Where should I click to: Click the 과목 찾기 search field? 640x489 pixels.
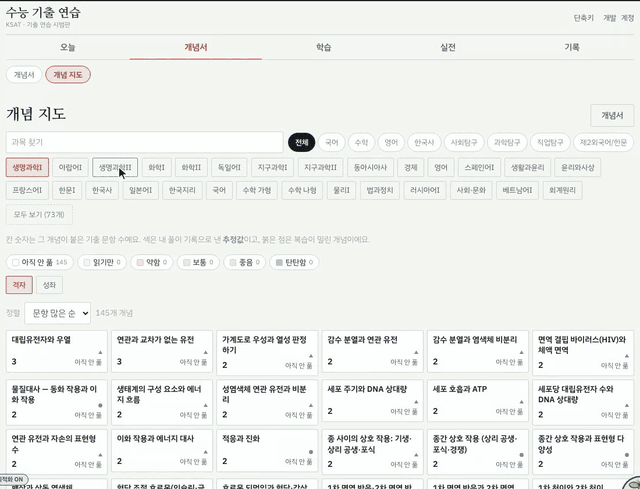coord(144,142)
